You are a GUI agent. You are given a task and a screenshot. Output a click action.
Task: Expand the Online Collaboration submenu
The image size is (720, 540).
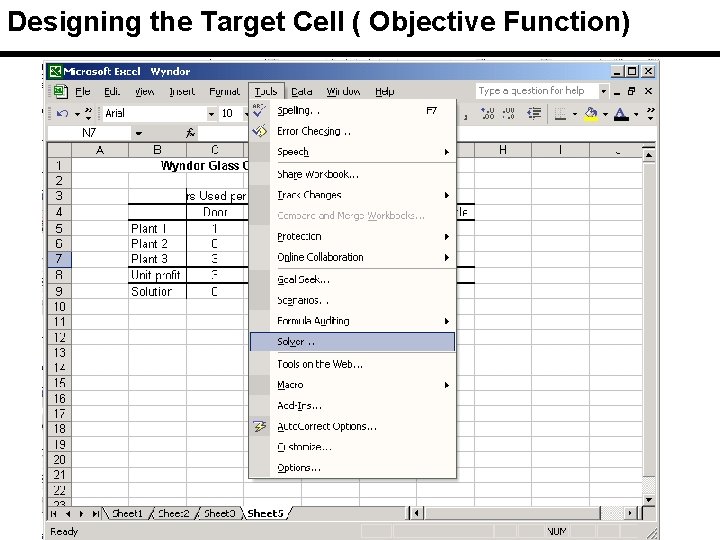[x=446, y=258]
